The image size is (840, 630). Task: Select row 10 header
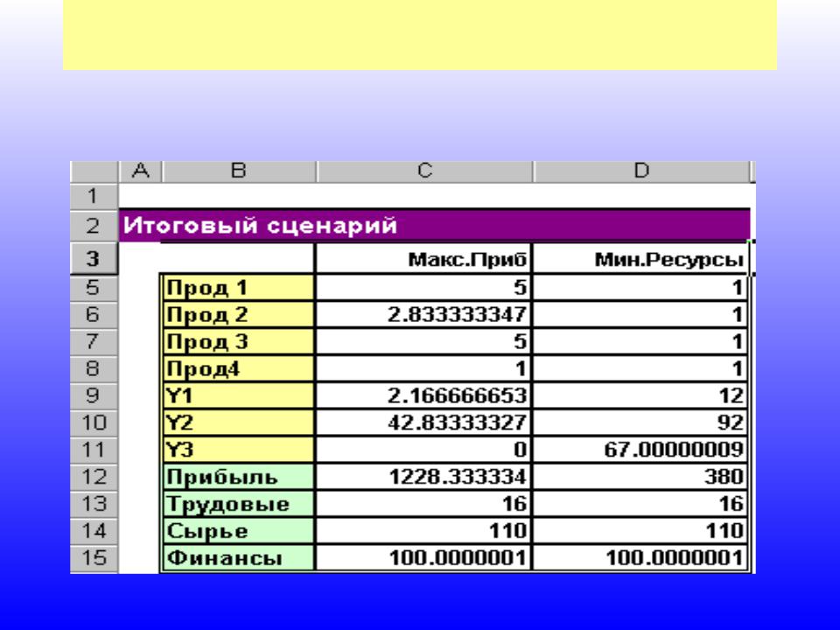pos(94,423)
